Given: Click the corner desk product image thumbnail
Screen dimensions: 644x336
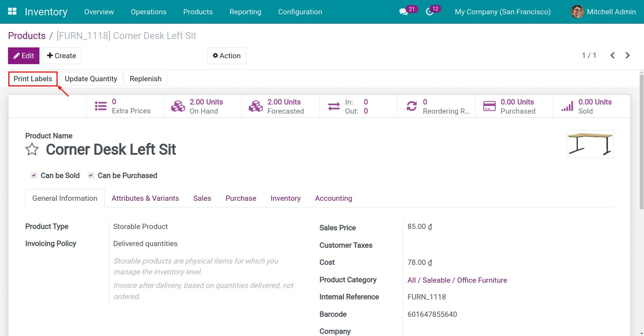Looking at the screenshot, I should 590,144.
